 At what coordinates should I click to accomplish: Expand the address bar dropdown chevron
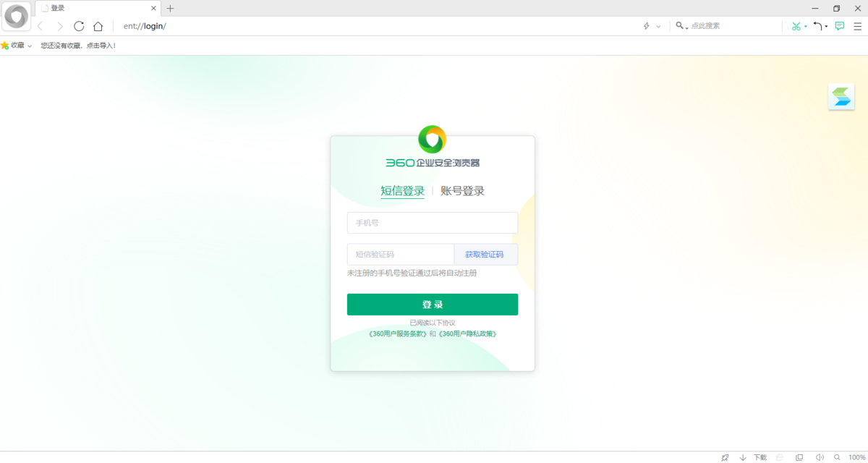(x=658, y=26)
